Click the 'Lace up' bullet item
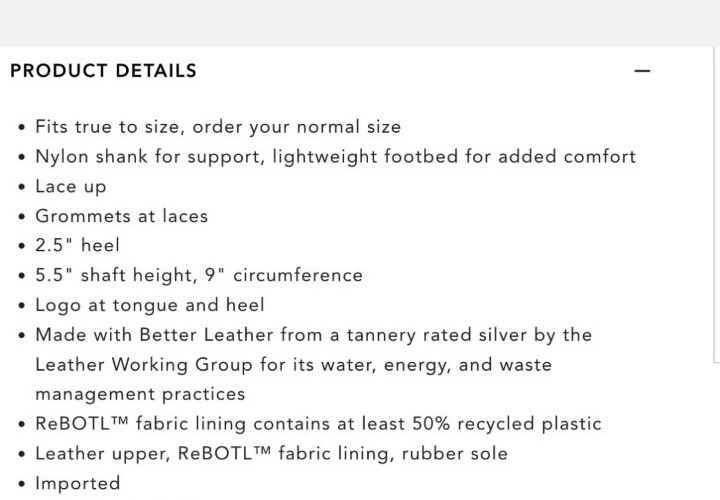The image size is (720, 500). (71, 186)
